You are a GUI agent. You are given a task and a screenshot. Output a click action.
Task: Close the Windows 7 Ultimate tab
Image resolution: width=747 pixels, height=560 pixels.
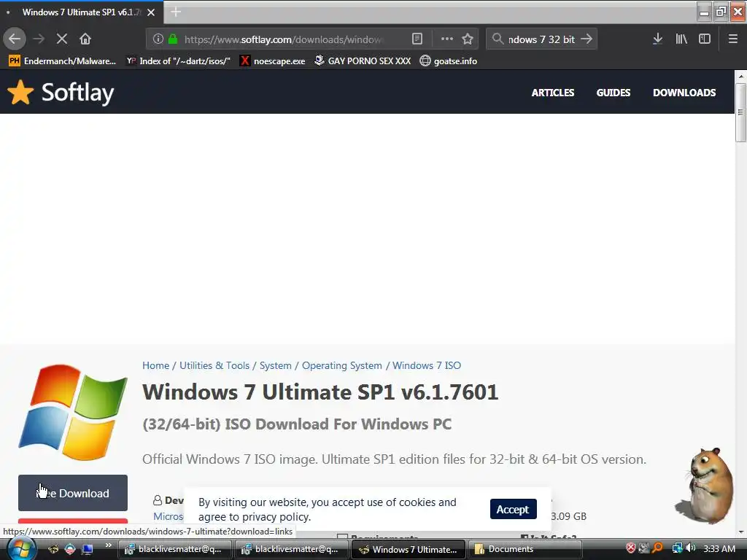pos(151,12)
